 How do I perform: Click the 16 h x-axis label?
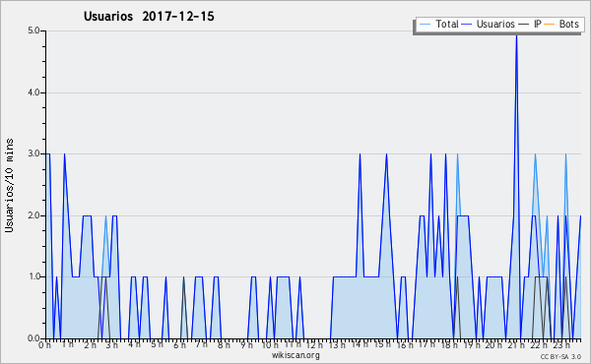[x=405, y=345]
